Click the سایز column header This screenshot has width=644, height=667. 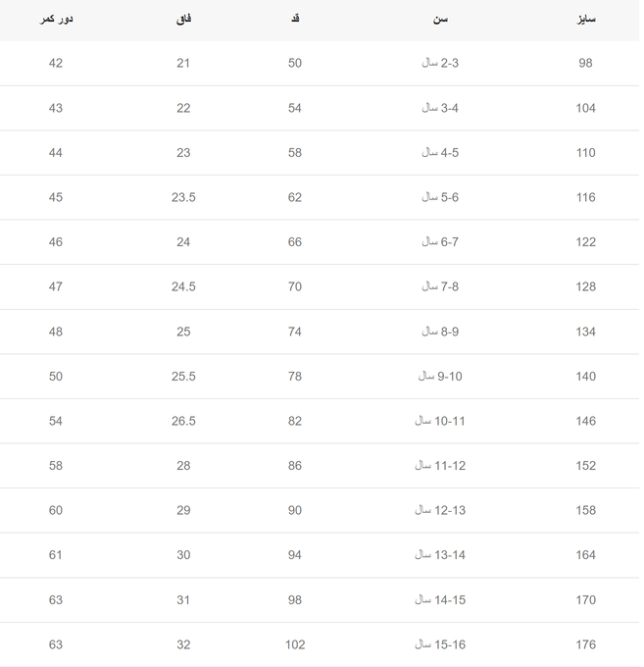tap(586, 20)
